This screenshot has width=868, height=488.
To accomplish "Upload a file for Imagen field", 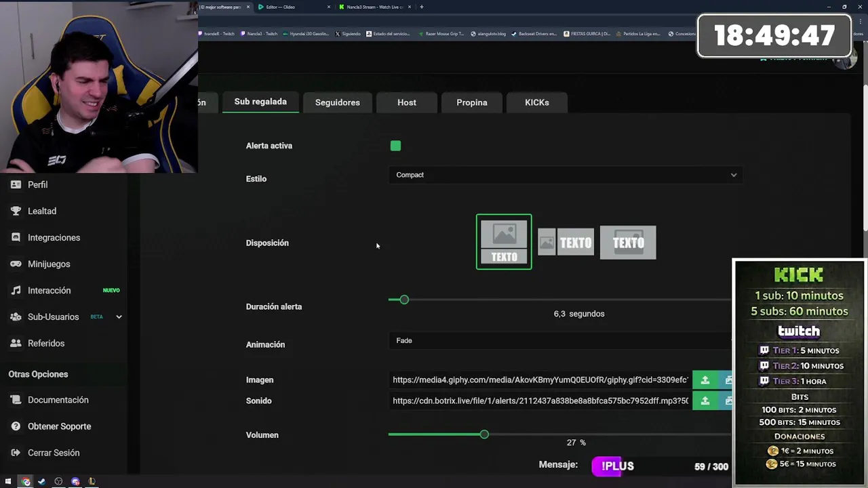I will (705, 380).
